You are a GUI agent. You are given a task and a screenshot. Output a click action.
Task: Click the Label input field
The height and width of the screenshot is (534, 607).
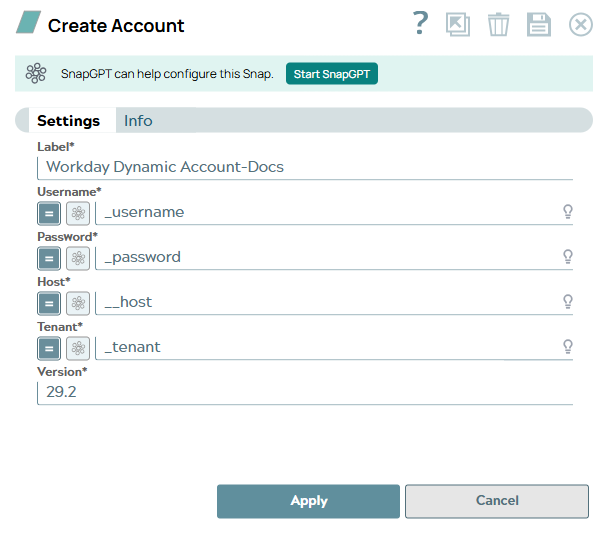305,168
